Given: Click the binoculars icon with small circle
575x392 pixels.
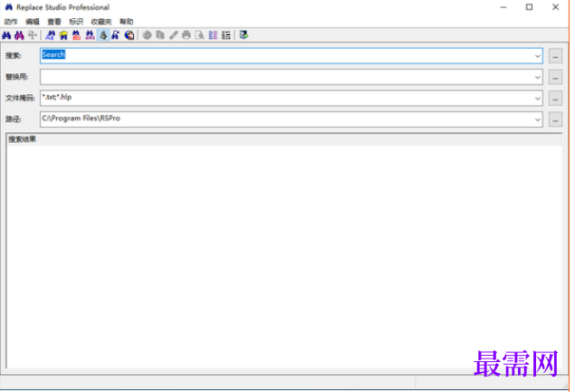Looking at the screenshot, I should (x=116, y=35).
